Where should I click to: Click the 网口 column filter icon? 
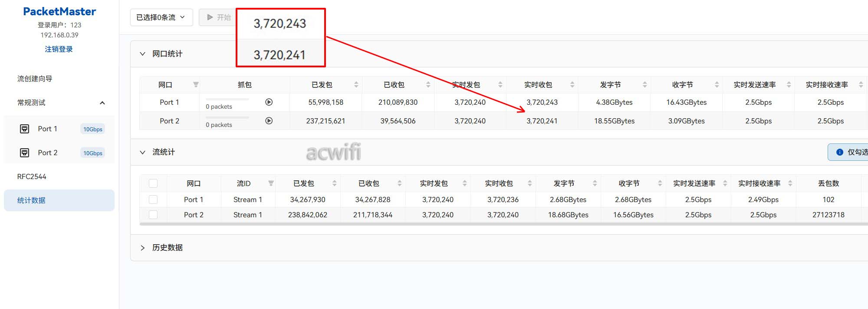click(196, 85)
